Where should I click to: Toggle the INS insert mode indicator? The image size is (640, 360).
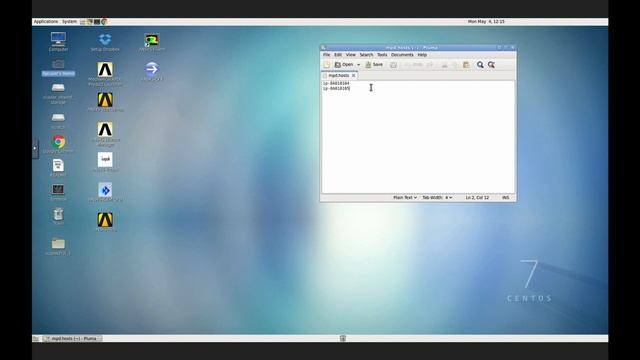tap(505, 198)
